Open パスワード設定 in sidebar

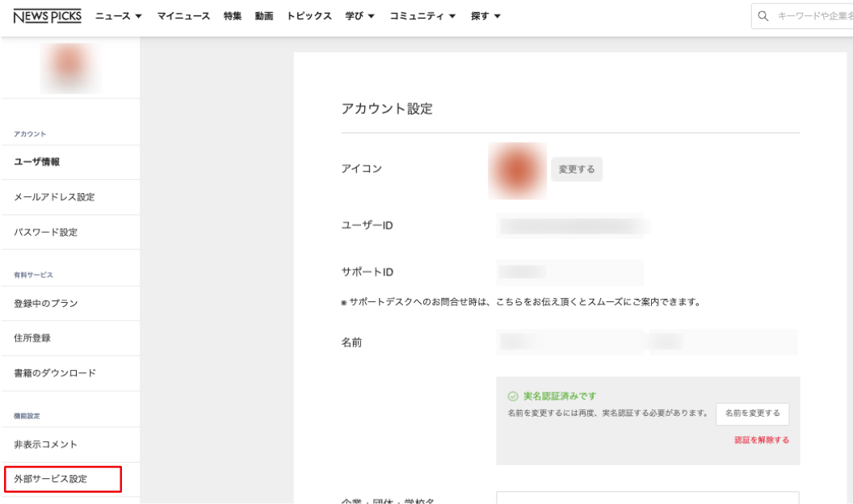point(46,233)
